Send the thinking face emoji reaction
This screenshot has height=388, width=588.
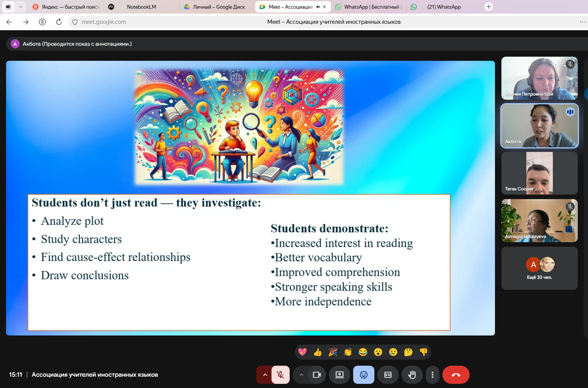coord(408,352)
